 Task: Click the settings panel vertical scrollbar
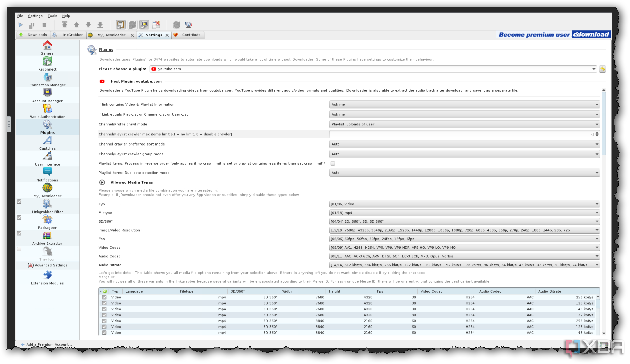pos(604,124)
